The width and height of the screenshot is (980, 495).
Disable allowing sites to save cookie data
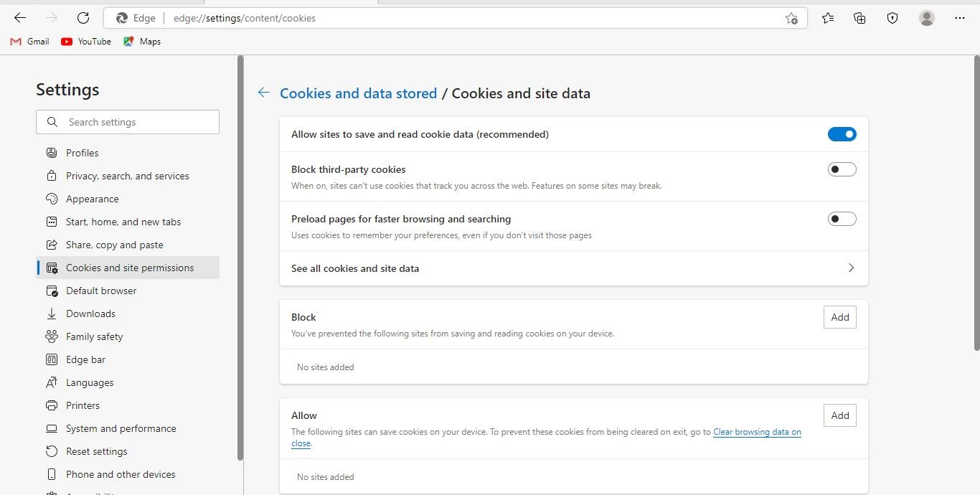[842, 133]
